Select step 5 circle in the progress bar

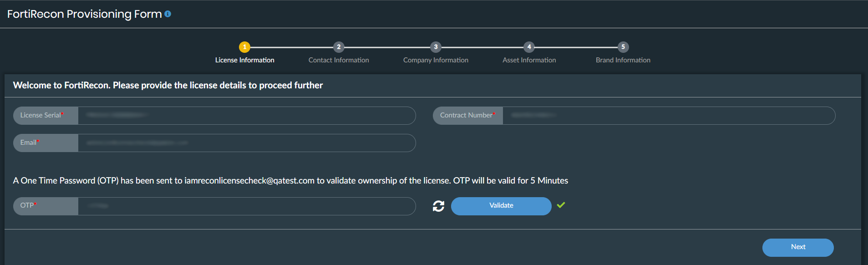pos(623,47)
